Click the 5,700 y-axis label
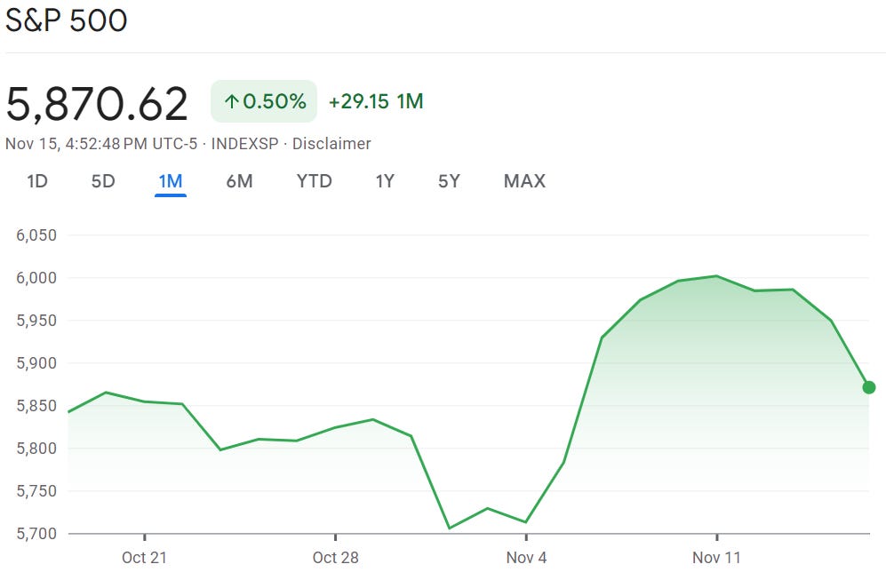 pos(36,534)
